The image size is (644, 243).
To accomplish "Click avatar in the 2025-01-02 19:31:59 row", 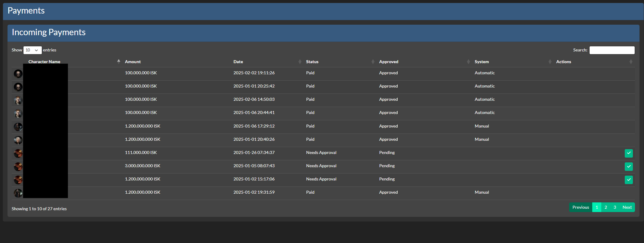I will point(18,193).
